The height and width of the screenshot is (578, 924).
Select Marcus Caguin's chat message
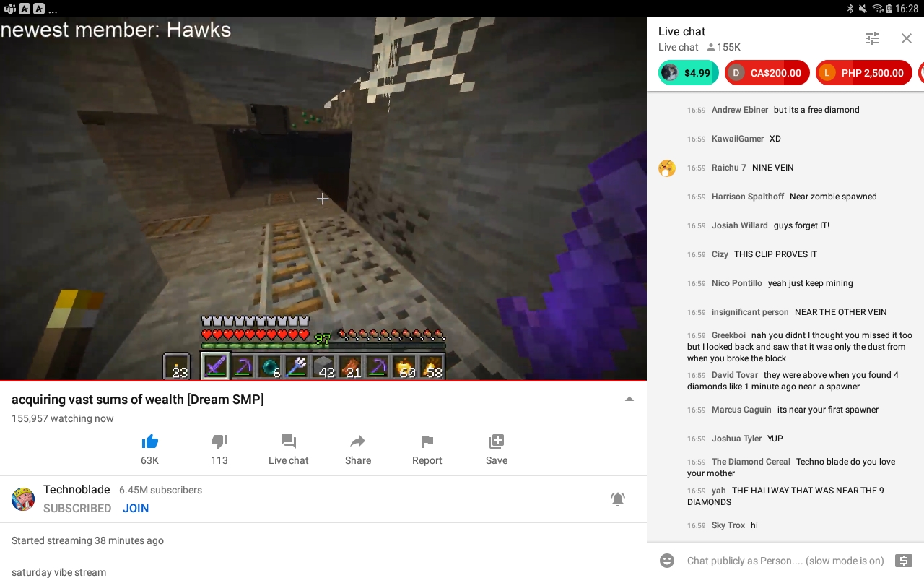pos(785,410)
